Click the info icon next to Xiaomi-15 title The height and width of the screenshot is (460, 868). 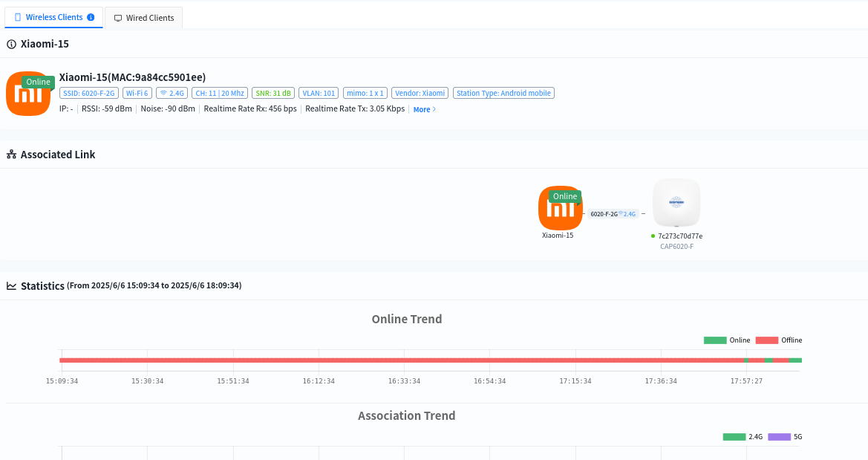[x=11, y=45]
